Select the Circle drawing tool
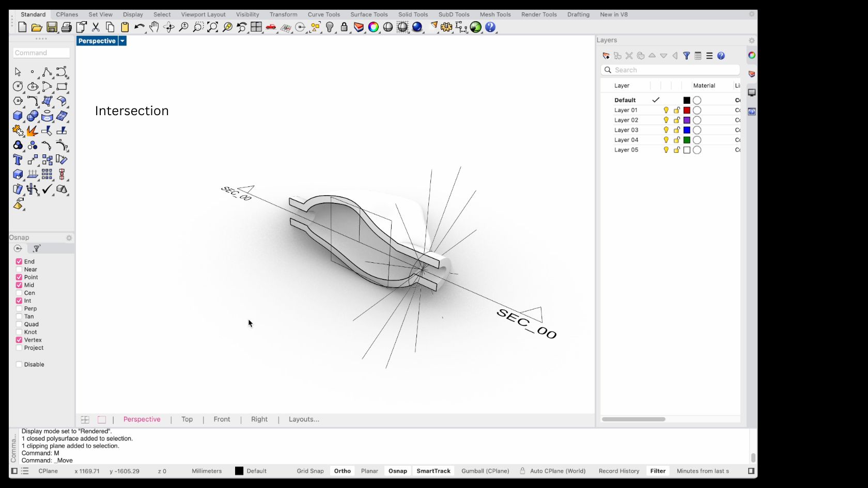 [x=18, y=86]
